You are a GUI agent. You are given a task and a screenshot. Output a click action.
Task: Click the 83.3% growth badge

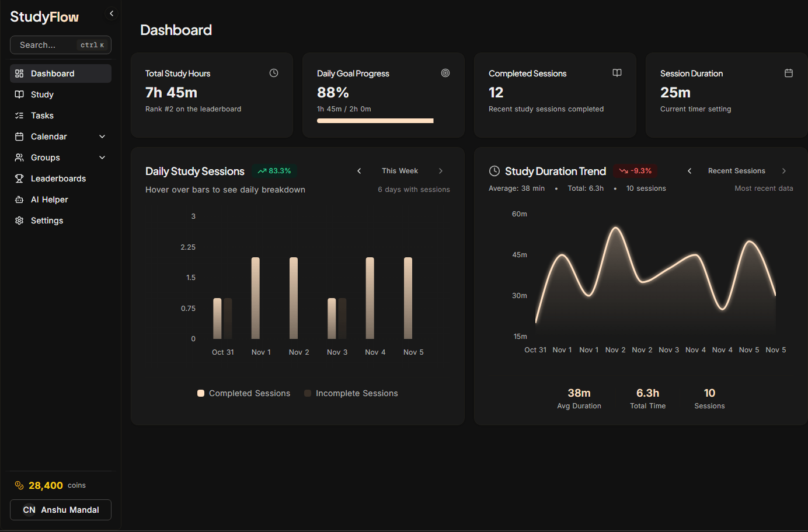coord(275,170)
